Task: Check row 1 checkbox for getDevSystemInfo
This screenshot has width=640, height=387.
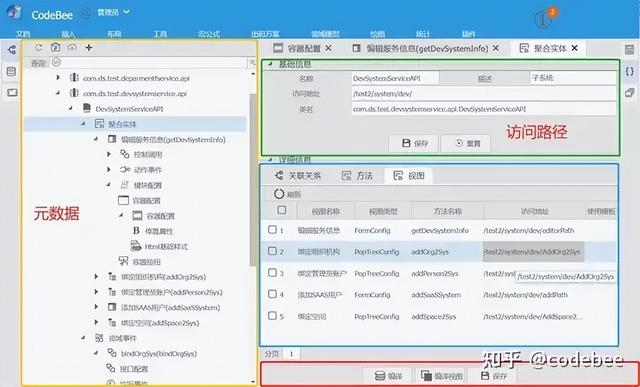Action: pyautogui.click(x=272, y=229)
